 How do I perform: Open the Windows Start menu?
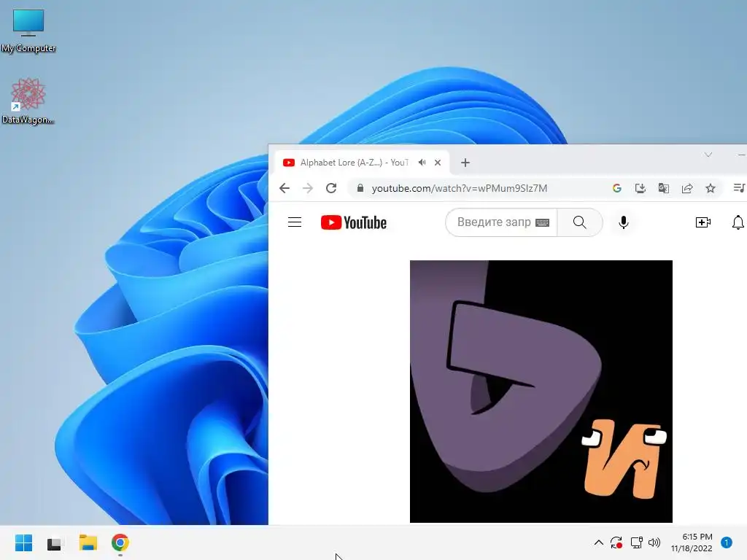[x=24, y=542]
